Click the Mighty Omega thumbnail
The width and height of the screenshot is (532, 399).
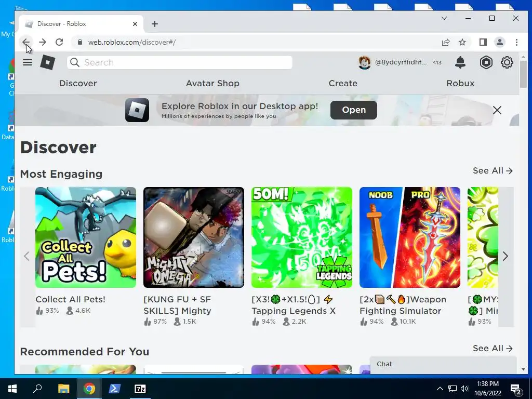[x=193, y=237]
